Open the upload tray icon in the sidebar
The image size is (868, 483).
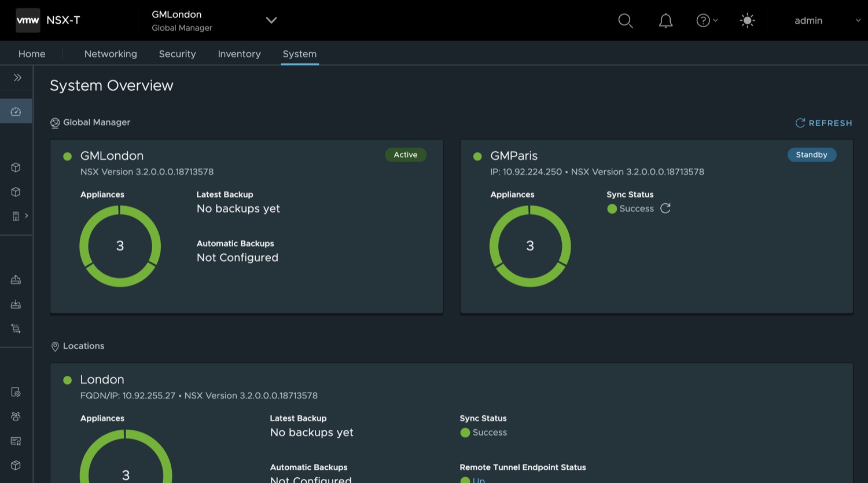(x=16, y=280)
